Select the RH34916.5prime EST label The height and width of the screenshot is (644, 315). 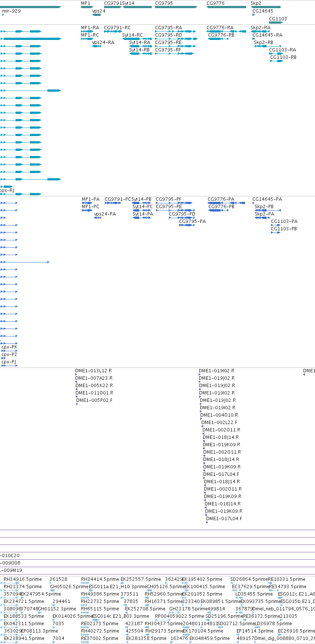click(x=23, y=579)
